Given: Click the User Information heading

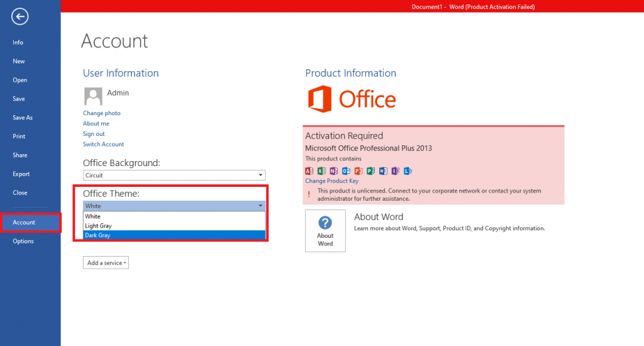Looking at the screenshot, I should 121,73.
